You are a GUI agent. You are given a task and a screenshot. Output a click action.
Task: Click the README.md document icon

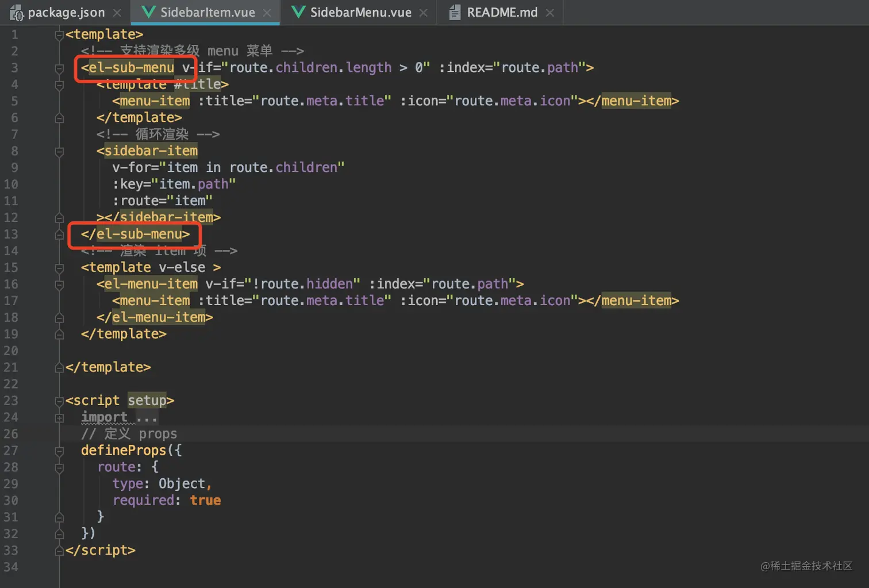[x=455, y=12]
